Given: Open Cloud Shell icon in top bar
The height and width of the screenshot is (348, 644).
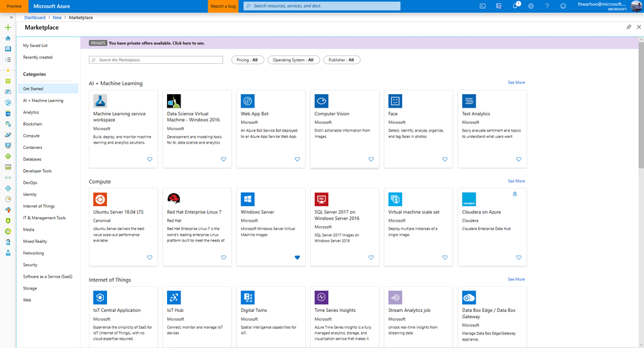Looking at the screenshot, I should (483, 6).
